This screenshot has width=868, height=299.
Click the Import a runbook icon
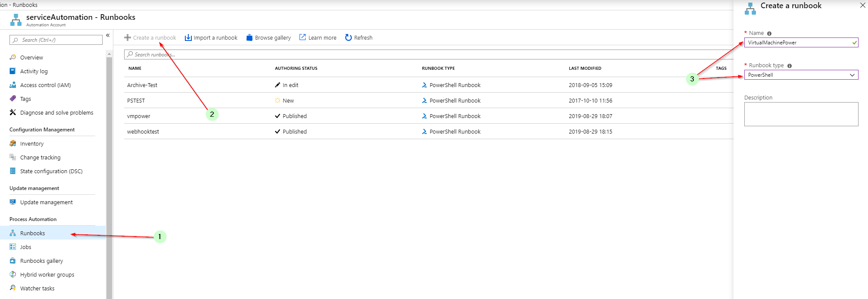pos(188,38)
